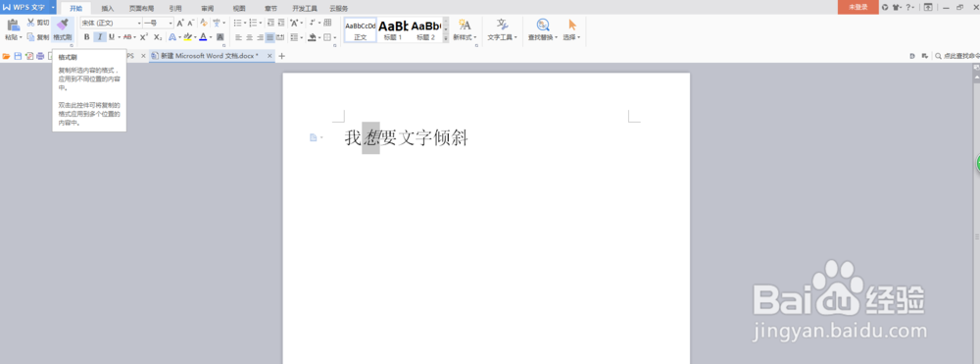
Task: Toggle Italic formatting
Action: pos(100,37)
